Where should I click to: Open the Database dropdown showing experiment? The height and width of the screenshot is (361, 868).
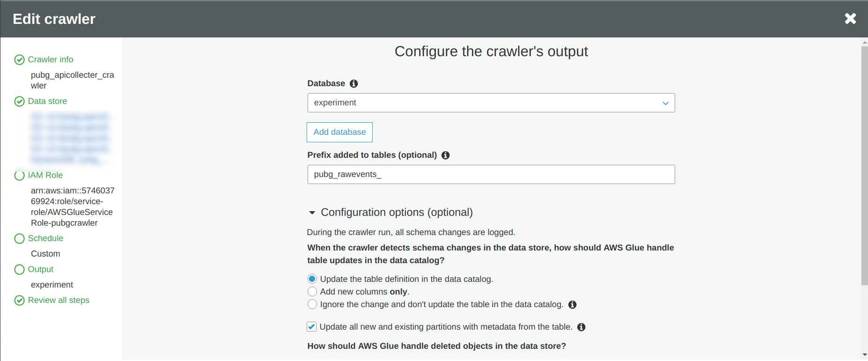click(x=491, y=103)
